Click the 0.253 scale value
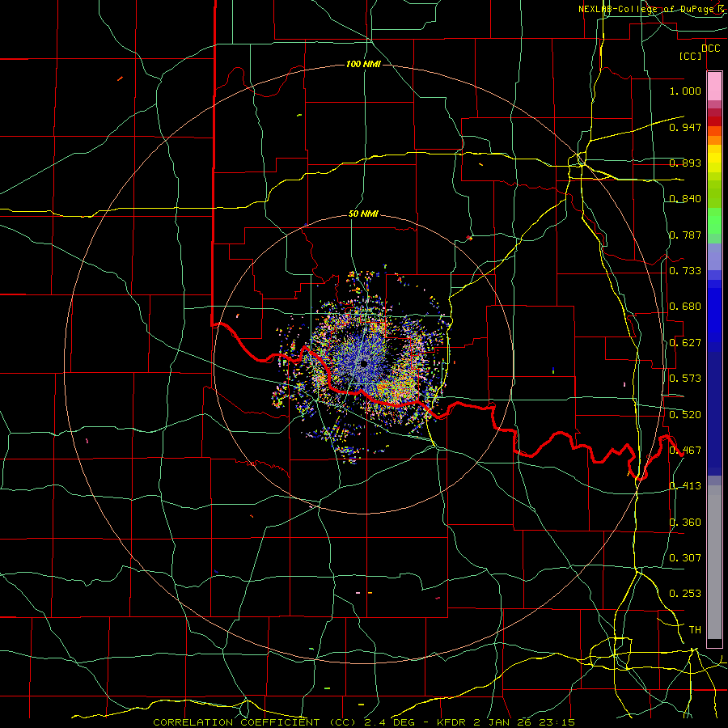 point(685,594)
